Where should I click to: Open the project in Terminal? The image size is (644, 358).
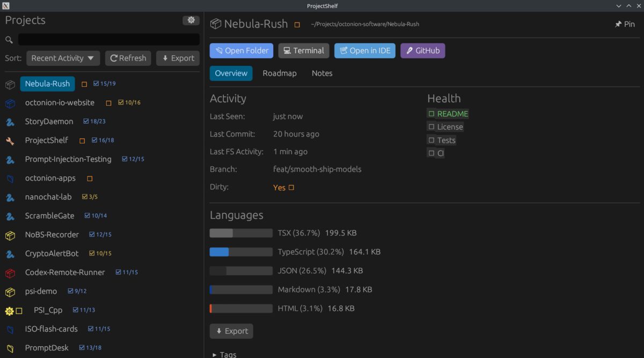[x=304, y=51]
